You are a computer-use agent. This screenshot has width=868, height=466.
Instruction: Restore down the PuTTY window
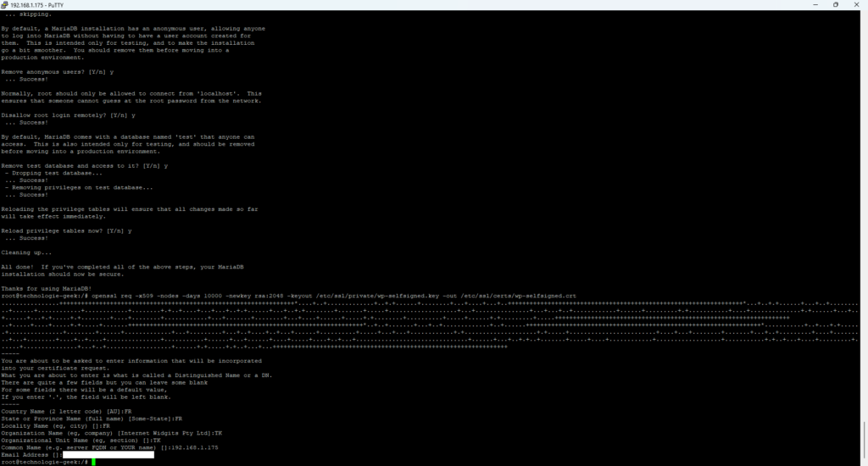point(835,4)
